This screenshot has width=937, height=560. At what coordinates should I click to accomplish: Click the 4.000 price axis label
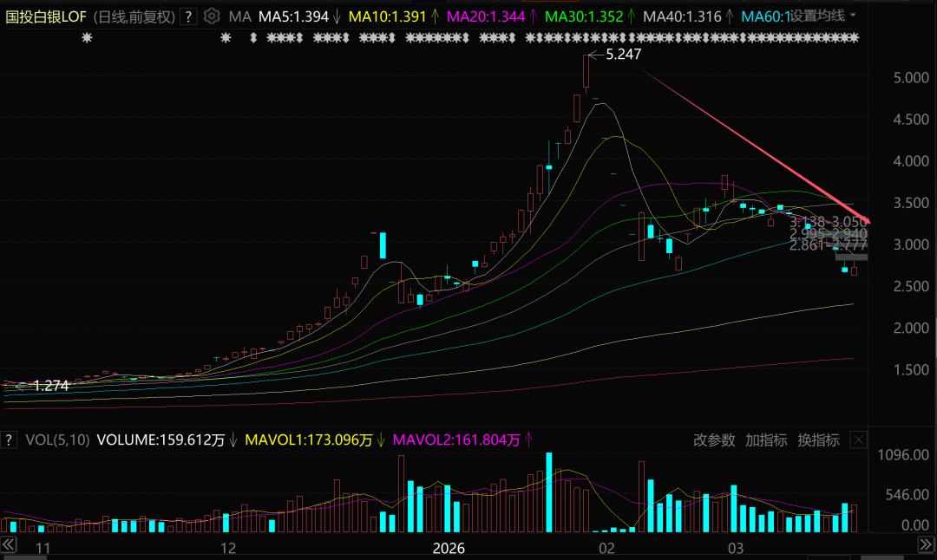click(x=911, y=161)
